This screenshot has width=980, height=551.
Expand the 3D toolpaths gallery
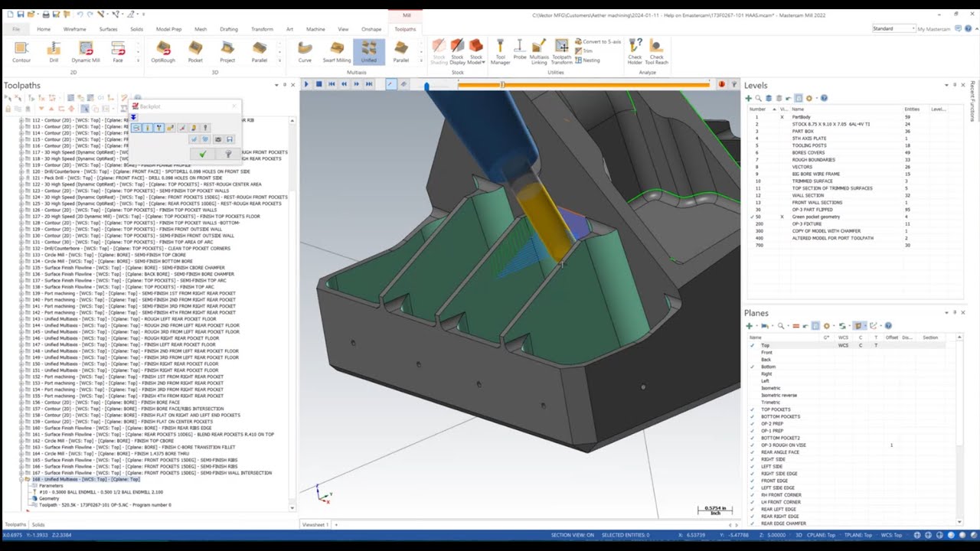(x=279, y=60)
